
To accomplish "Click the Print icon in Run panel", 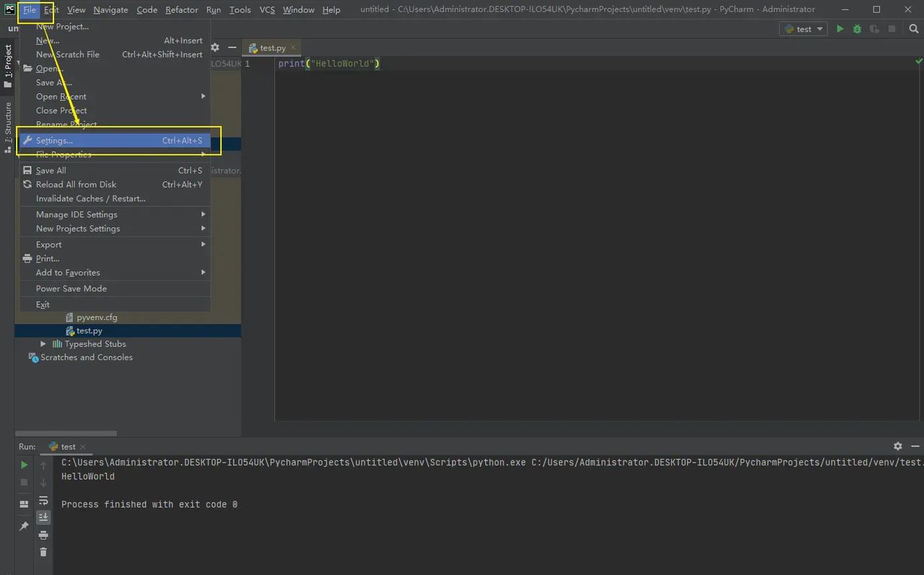I will tap(43, 535).
